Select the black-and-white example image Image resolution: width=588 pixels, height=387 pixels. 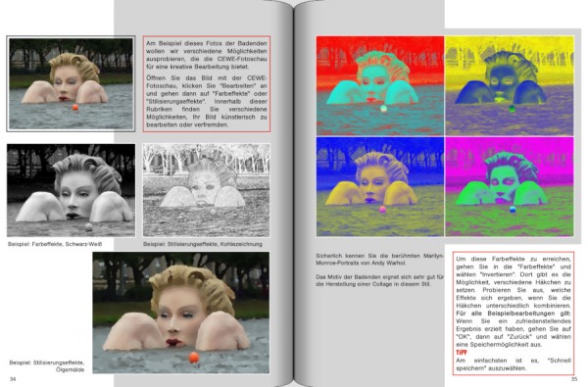tap(71, 190)
